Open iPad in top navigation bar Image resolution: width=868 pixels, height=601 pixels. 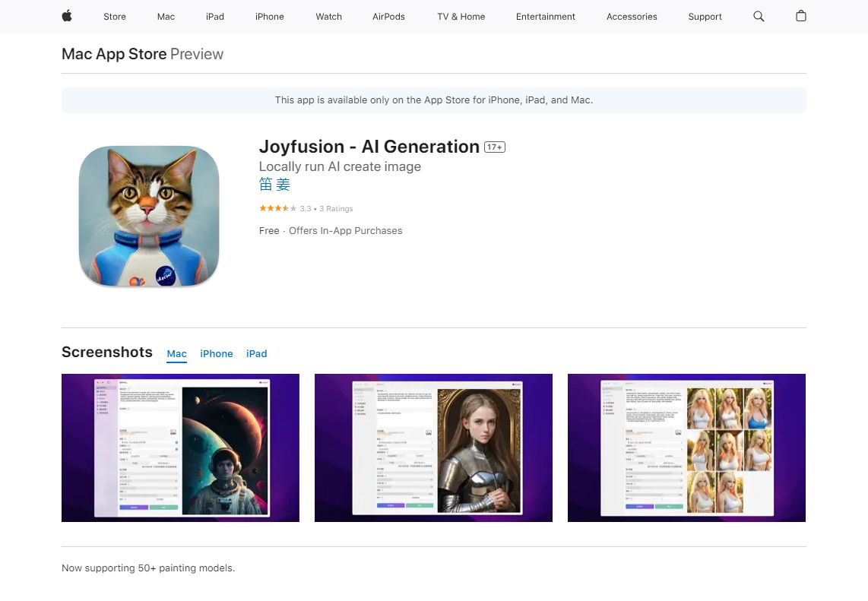pyautogui.click(x=215, y=17)
